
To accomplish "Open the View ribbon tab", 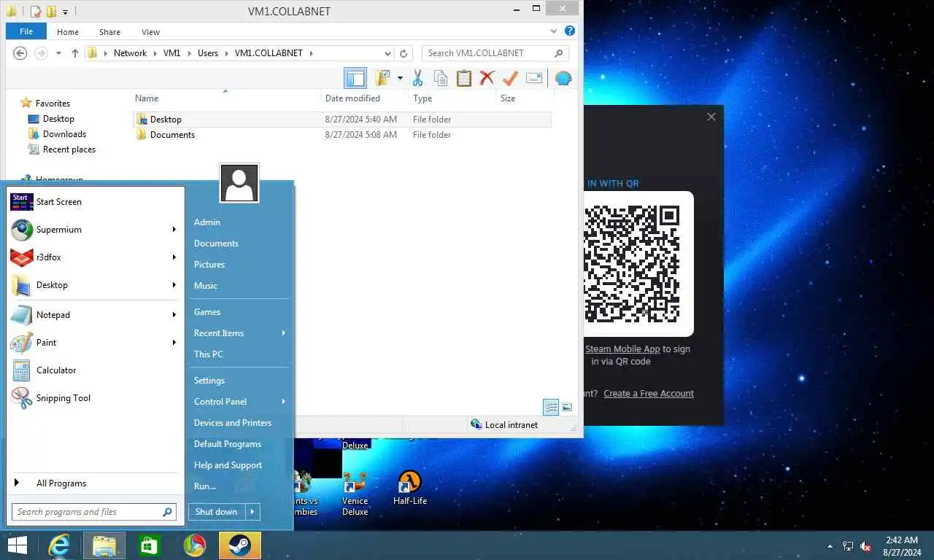I will click(x=150, y=32).
